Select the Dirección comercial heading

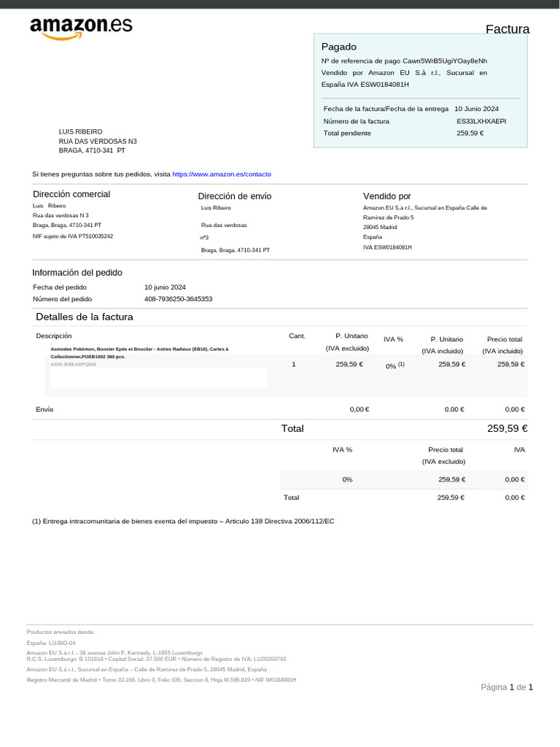pos(71,194)
